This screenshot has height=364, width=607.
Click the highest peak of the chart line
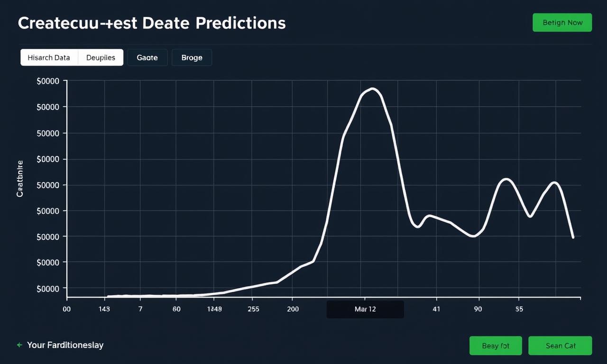[x=373, y=89]
